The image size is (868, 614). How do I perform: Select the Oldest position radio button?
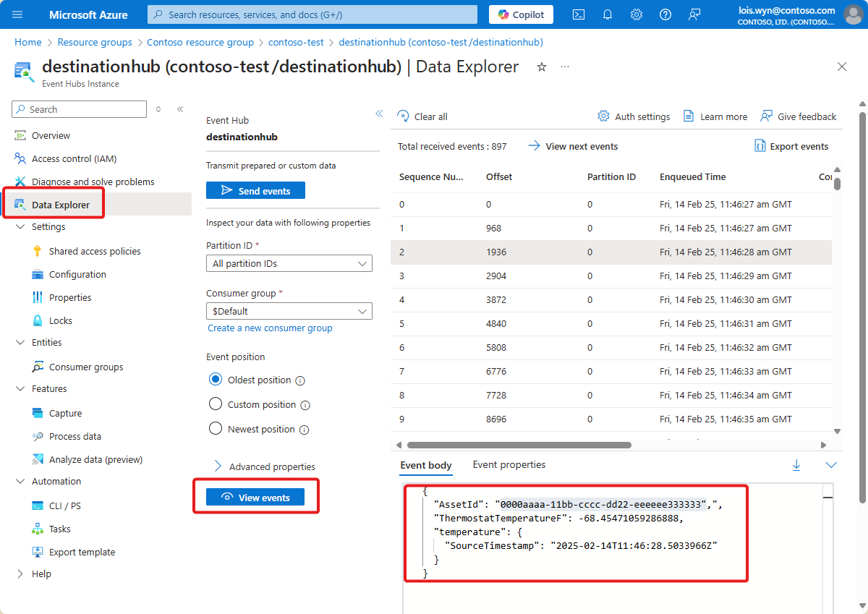216,380
